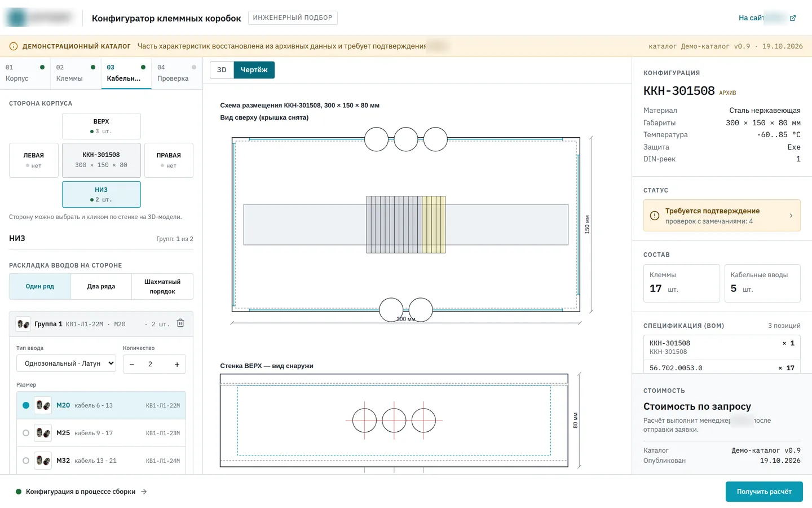Choose Шахматный порядок layout option
The height and width of the screenshot is (508, 812).
click(x=162, y=286)
